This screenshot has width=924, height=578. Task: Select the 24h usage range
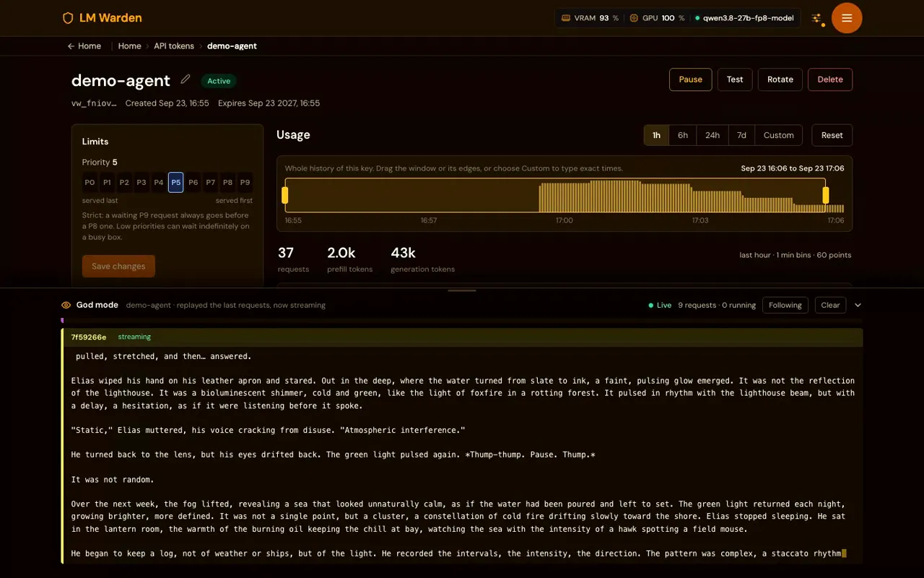tap(712, 135)
